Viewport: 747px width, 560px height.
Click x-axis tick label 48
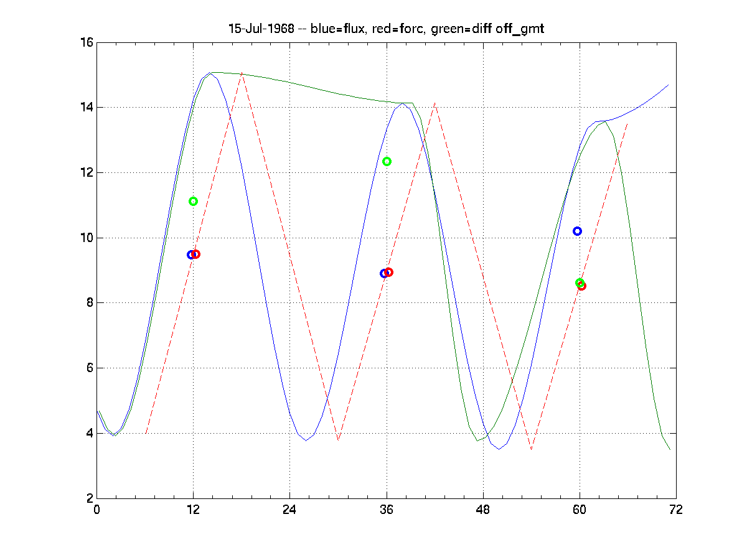pyautogui.click(x=483, y=510)
